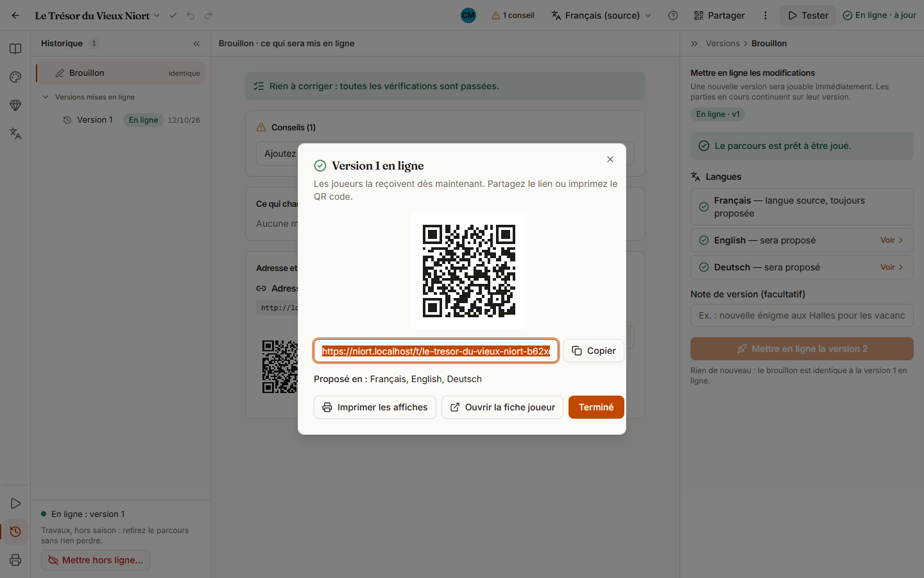
Task: Click the Copier button
Action: (x=594, y=351)
